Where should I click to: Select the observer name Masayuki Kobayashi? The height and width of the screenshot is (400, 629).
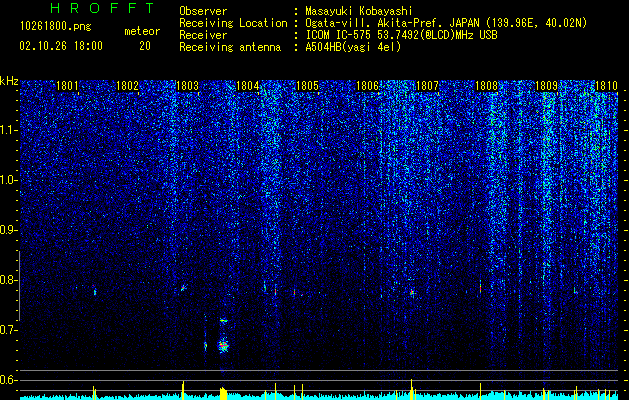click(359, 11)
